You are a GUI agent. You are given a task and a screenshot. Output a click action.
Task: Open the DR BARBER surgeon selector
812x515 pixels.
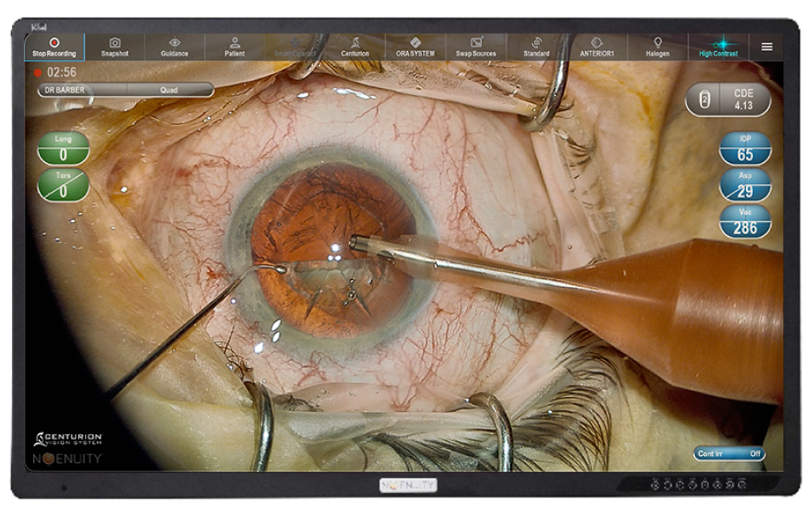coord(82,89)
